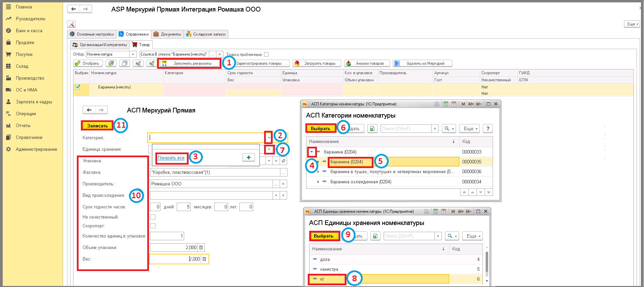Viewport: 644px width, 287px height.
Task: Click the Записать button
Action: pos(97,126)
